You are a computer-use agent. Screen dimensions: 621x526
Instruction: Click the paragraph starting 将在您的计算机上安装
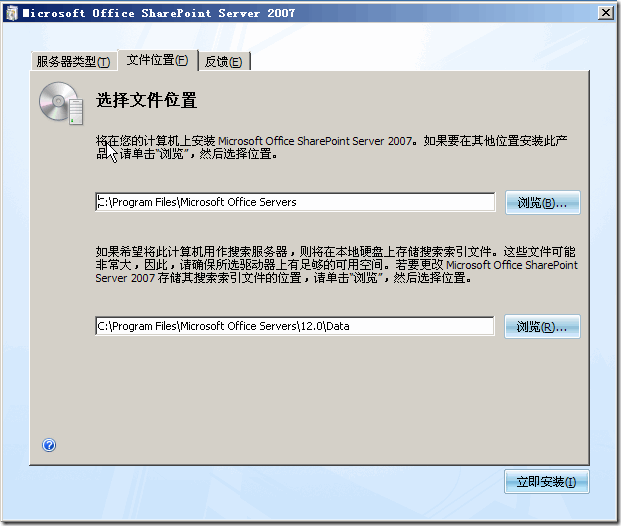[332, 147]
